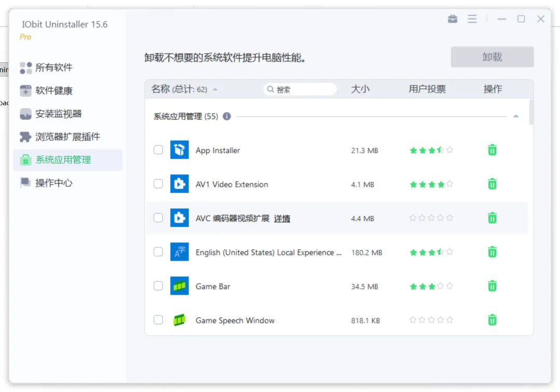The height and width of the screenshot is (392, 560).
Task: Open 软件健康 section
Action: pos(68,91)
